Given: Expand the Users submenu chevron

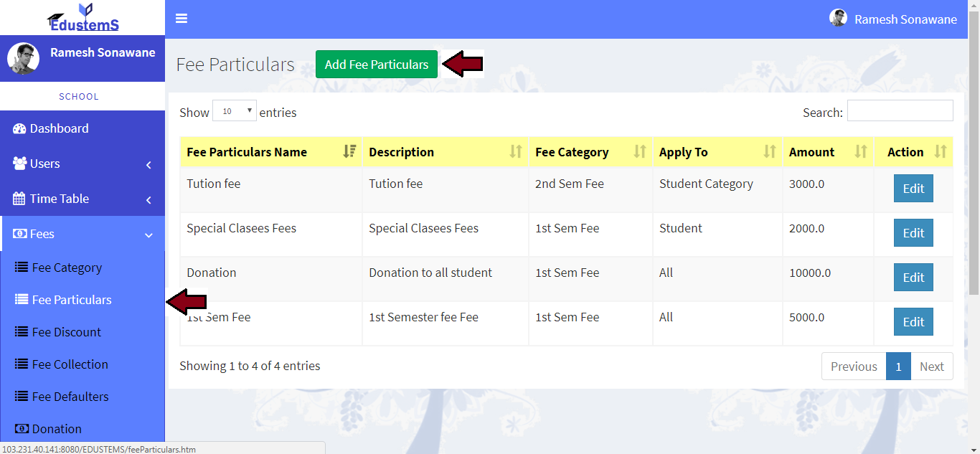Looking at the screenshot, I should point(149,165).
